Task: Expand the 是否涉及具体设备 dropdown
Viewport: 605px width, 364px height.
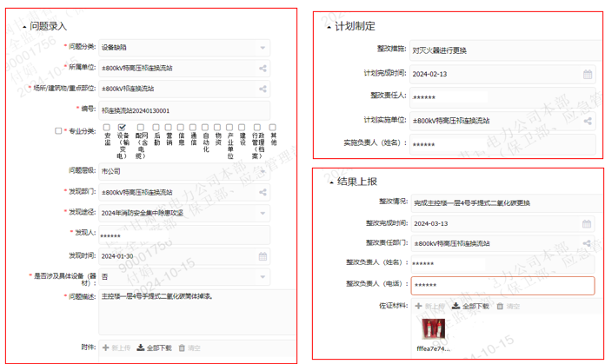Action: coord(263,277)
